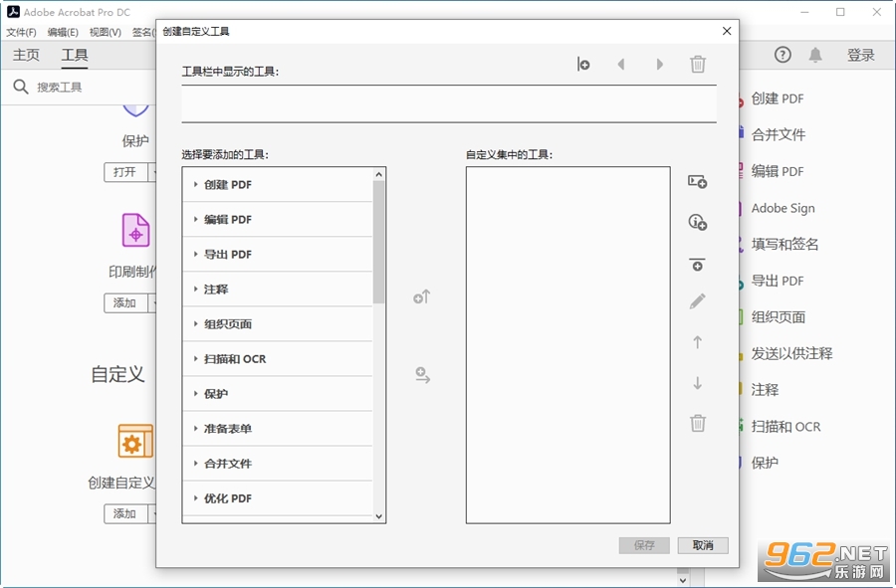Image resolution: width=896 pixels, height=588 pixels.
Task: Click the 打开 button under 保护
Action: (x=125, y=172)
